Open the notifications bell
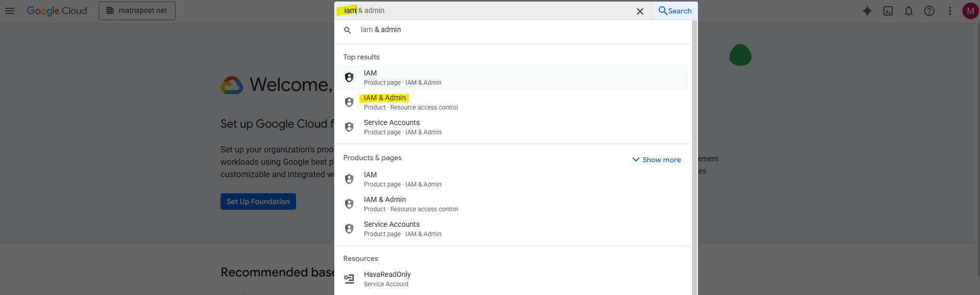The image size is (980, 295). pyautogui.click(x=909, y=11)
